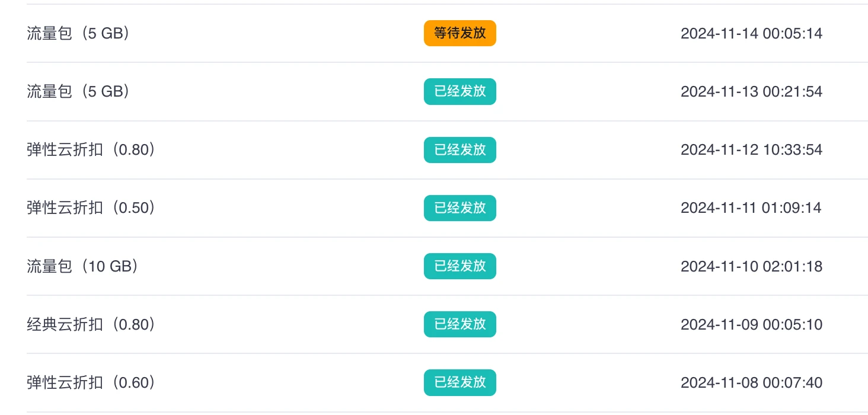The image size is (868, 415).
Task: Click the orange 等待发放 status badge
Action: [459, 33]
